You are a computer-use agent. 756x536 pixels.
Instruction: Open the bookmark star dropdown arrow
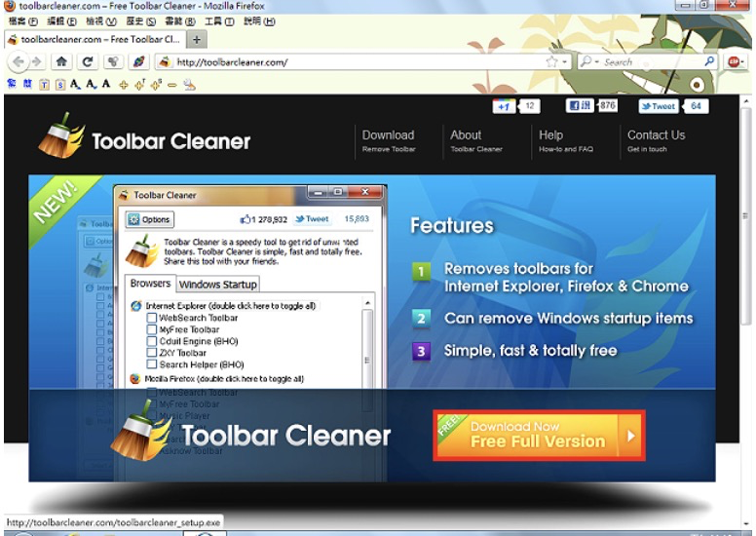[565, 61]
